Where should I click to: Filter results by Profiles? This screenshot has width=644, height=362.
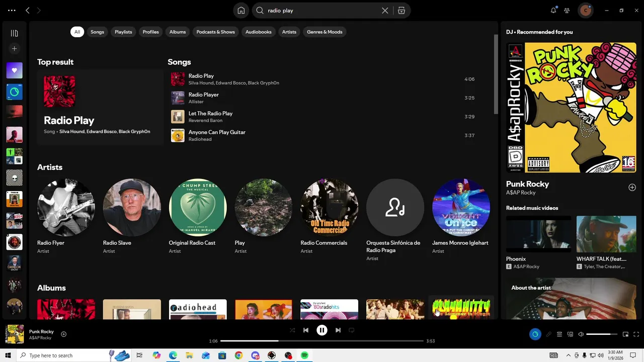point(150,32)
